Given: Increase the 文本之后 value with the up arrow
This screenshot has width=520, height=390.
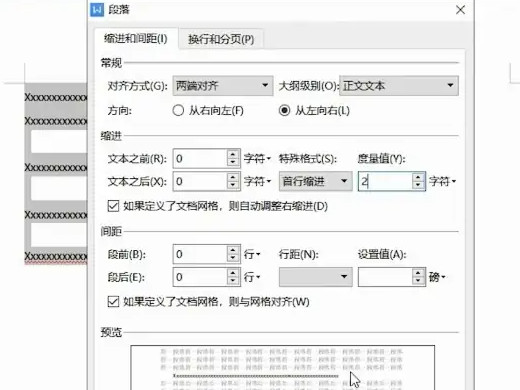Looking at the screenshot, I should pos(233,177).
